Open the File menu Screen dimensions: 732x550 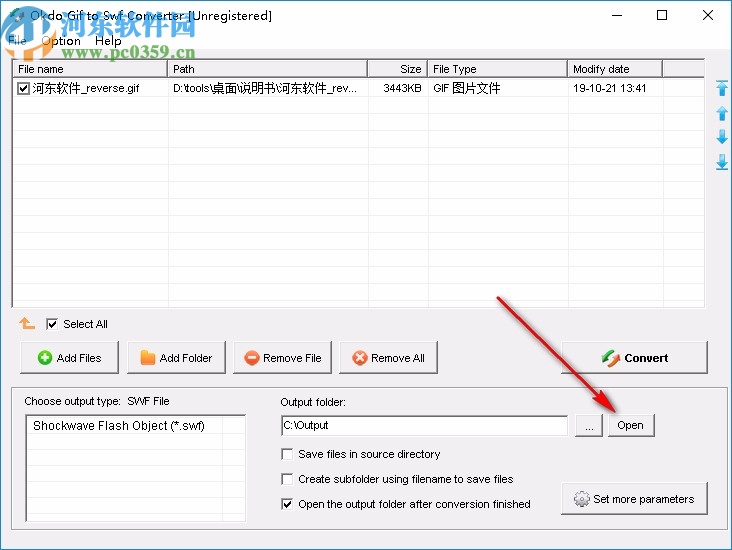click(17, 41)
